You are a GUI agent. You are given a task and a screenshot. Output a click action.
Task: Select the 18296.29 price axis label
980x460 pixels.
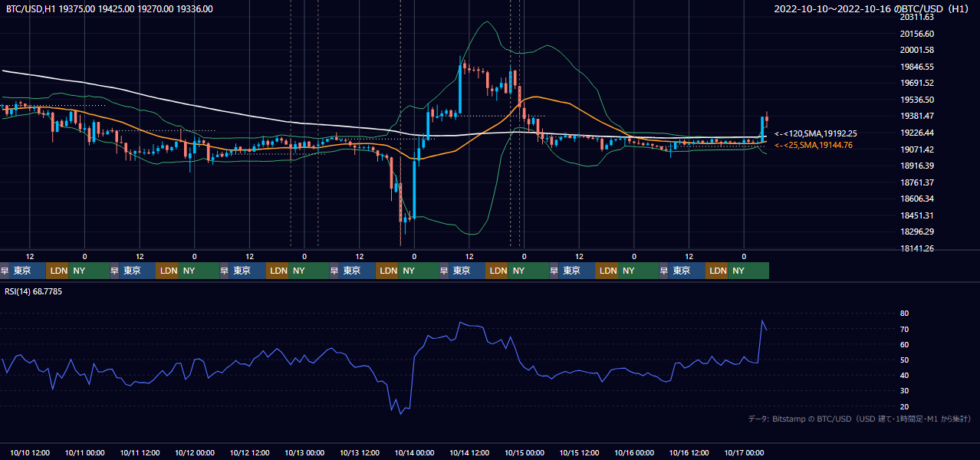(x=916, y=232)
